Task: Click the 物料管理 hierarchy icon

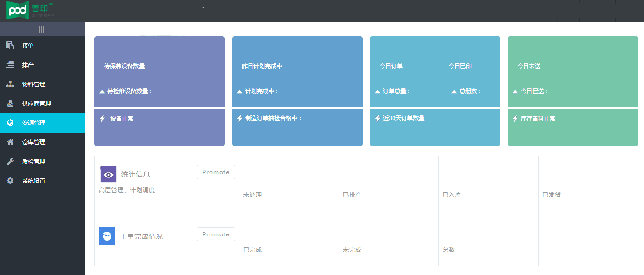Action: click(10, 84)
